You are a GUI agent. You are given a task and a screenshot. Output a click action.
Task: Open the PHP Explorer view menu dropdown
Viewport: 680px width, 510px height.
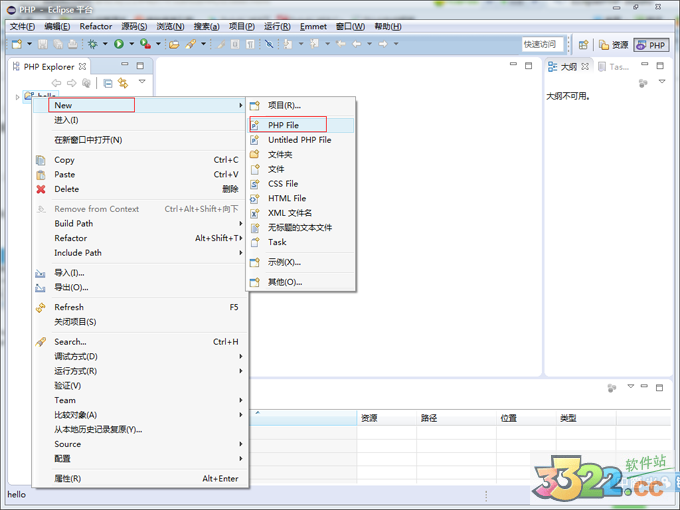pyautogui.click(x=142, y=82)
